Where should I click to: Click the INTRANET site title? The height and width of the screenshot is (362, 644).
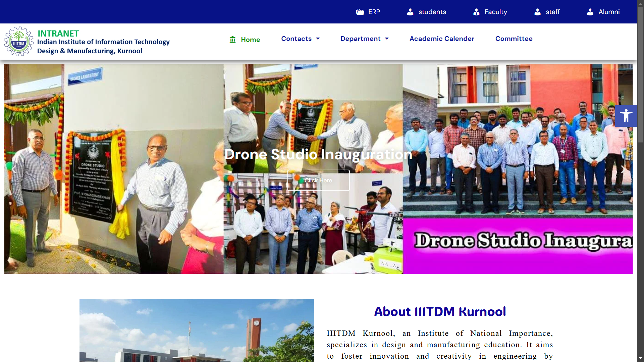point(58,34)
